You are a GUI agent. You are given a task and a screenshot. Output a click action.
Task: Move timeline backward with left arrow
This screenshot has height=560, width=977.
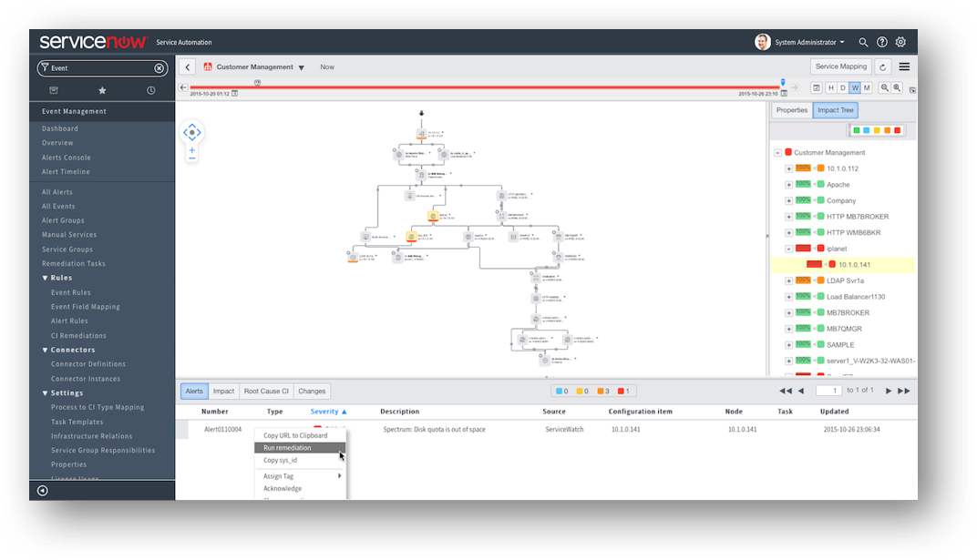(x=182, y=87)
